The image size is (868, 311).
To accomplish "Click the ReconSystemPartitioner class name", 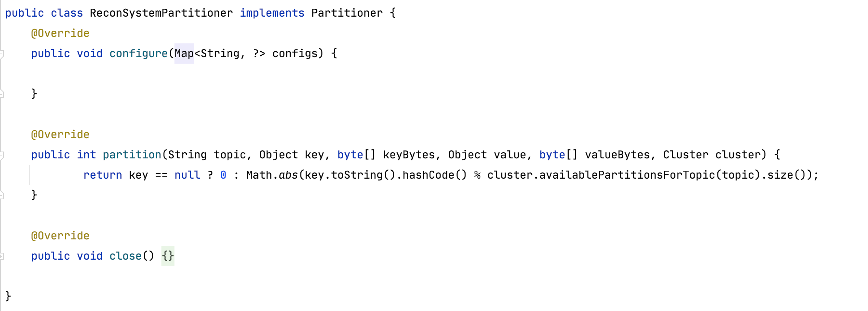I will point(161,13).
